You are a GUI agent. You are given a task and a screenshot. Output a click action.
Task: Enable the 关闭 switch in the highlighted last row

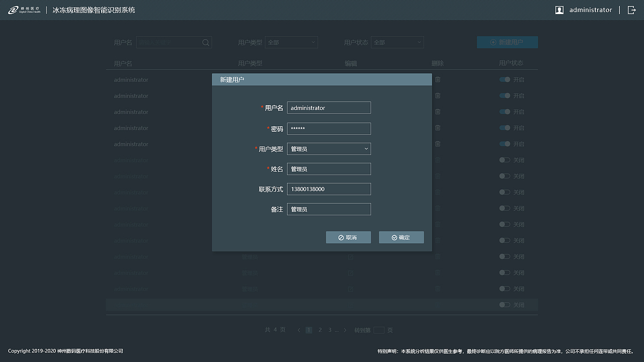click(x=505, y=305)
